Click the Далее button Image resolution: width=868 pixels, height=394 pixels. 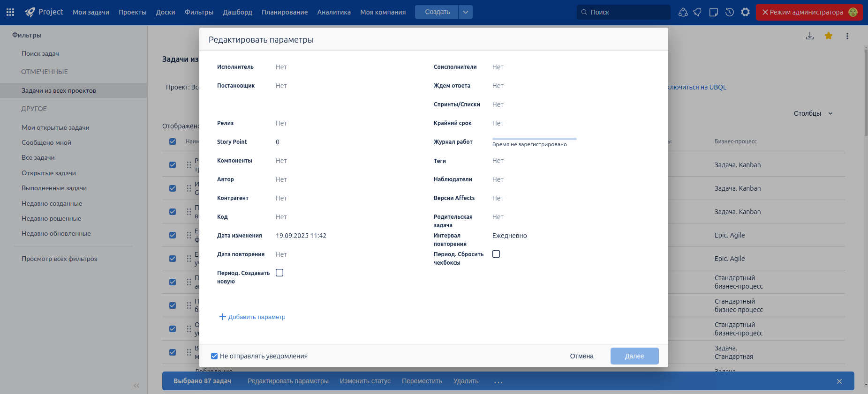pyautogui.click(x=634, y=356)
